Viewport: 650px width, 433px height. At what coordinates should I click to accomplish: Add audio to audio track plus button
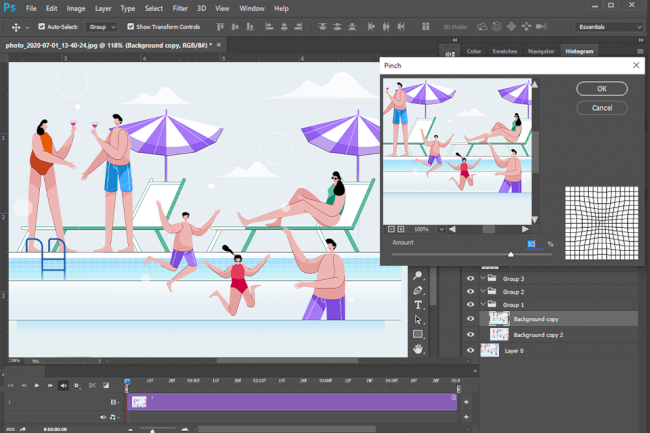tap(466, 417)
